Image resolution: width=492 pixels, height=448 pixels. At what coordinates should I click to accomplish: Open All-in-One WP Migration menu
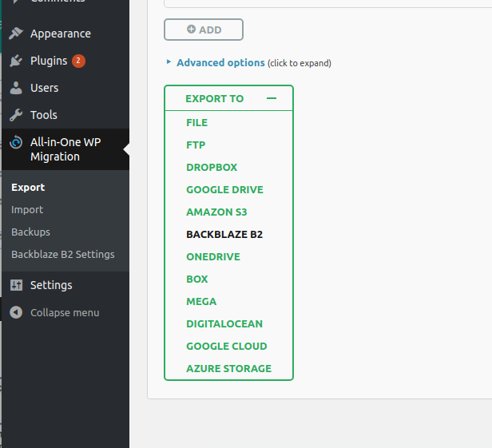65,149
